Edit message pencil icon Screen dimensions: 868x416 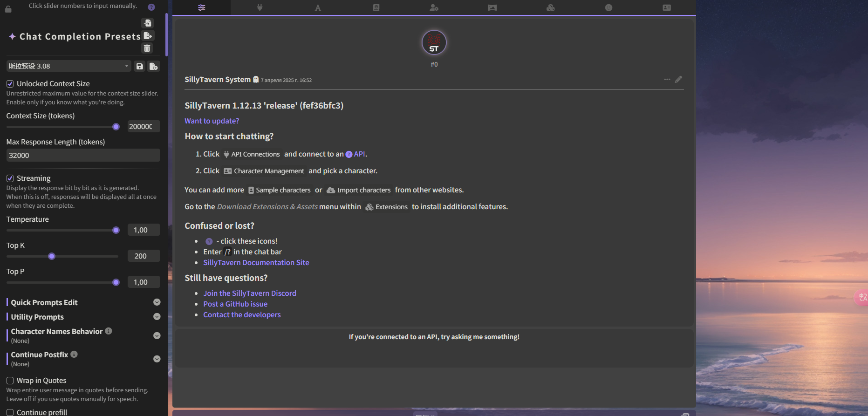point(678,80)
